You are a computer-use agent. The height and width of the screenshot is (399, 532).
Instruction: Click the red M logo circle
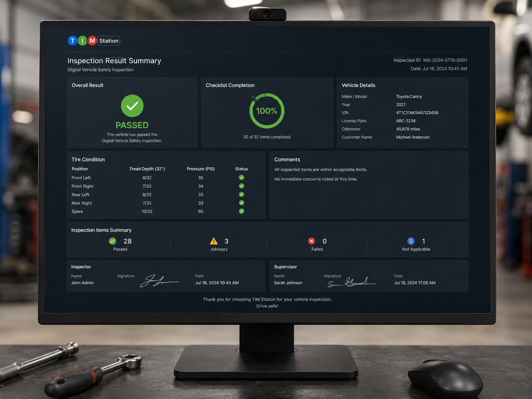coord(92,41)
